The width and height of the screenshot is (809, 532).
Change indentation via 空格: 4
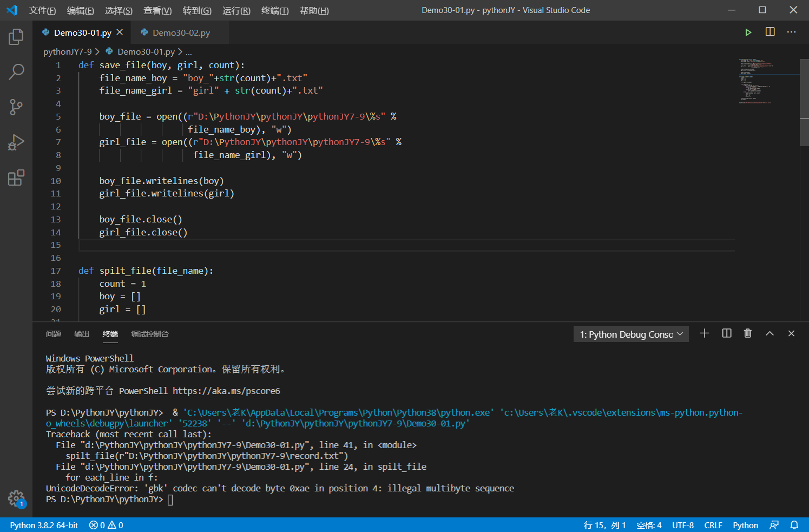click(649, 525)
